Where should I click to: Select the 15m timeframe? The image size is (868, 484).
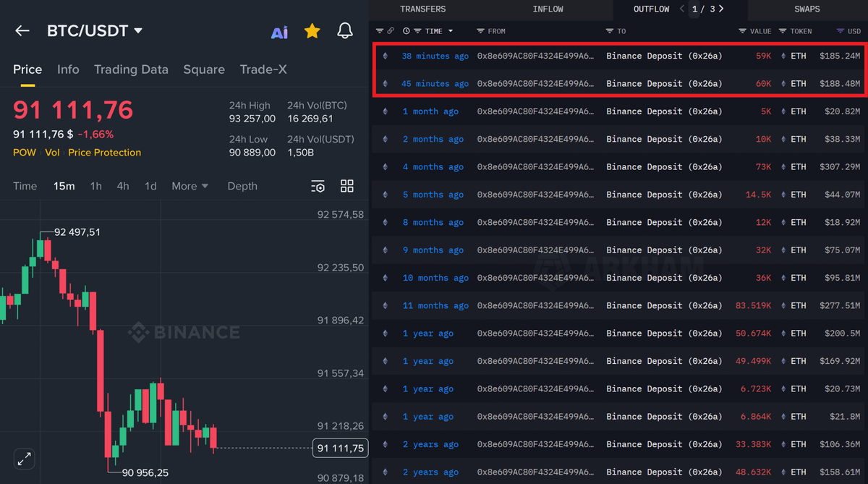[x=64, y=186]
